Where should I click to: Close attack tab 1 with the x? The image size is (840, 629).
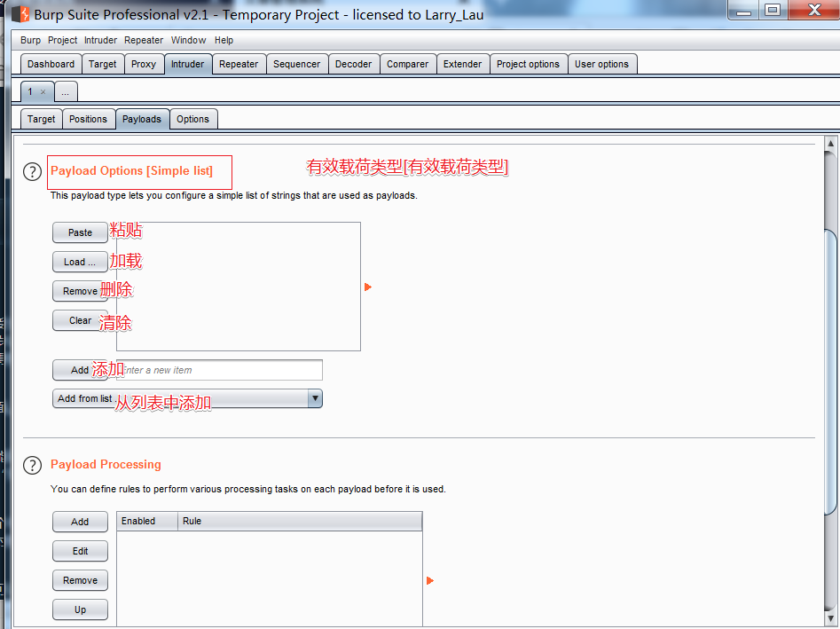click(43, 92)
